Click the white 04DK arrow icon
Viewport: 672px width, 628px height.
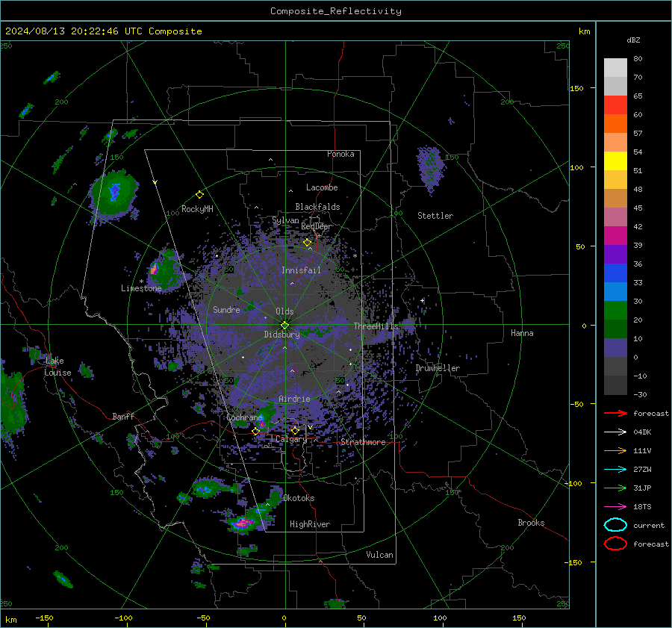click(x=615, y=432)
